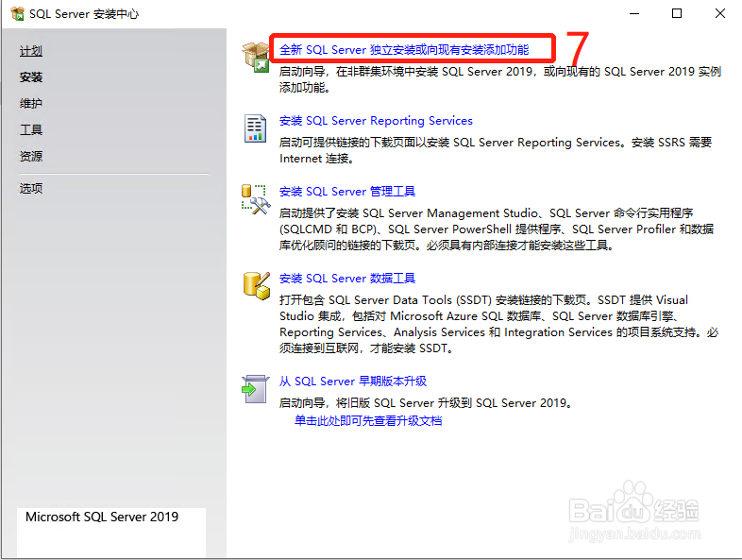Click text 将旧版 SQL Server 升级到 SQL Server 2019

(x=426, y=403)
